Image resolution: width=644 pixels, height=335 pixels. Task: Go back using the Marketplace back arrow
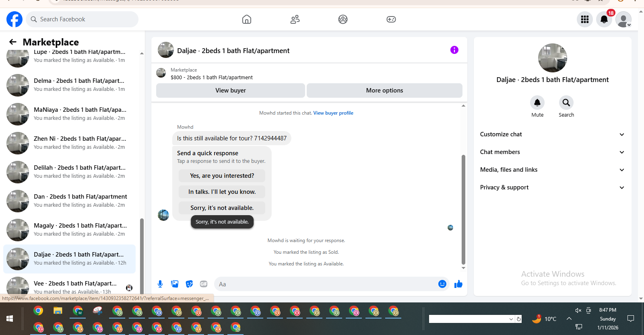13,42
